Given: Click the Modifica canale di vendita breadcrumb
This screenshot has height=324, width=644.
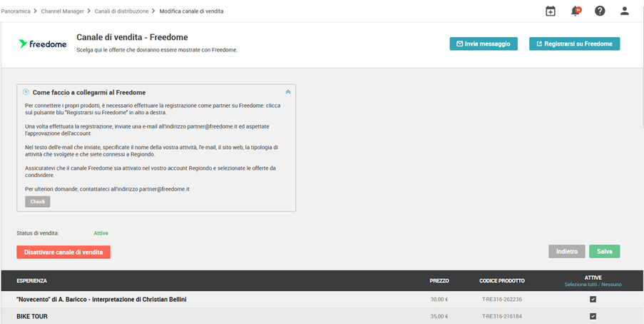Looking at the screenshot, I should coord(191,11).
